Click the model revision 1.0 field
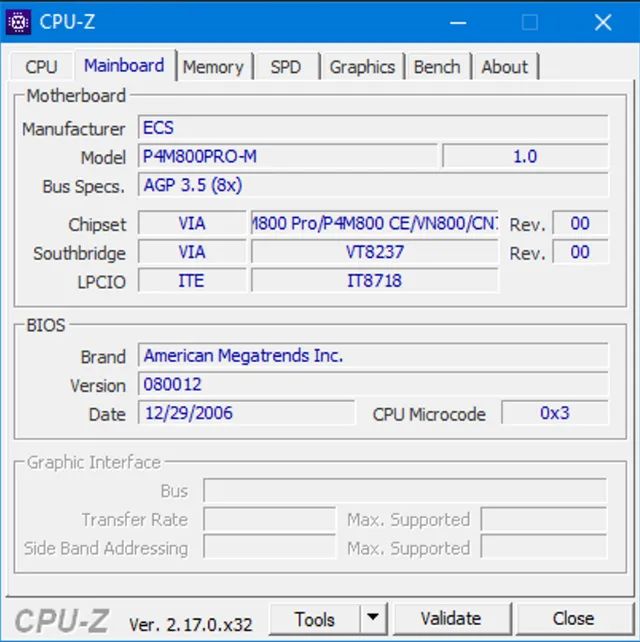The width and height of the screenshot is (640, 642). click(525, 156)
